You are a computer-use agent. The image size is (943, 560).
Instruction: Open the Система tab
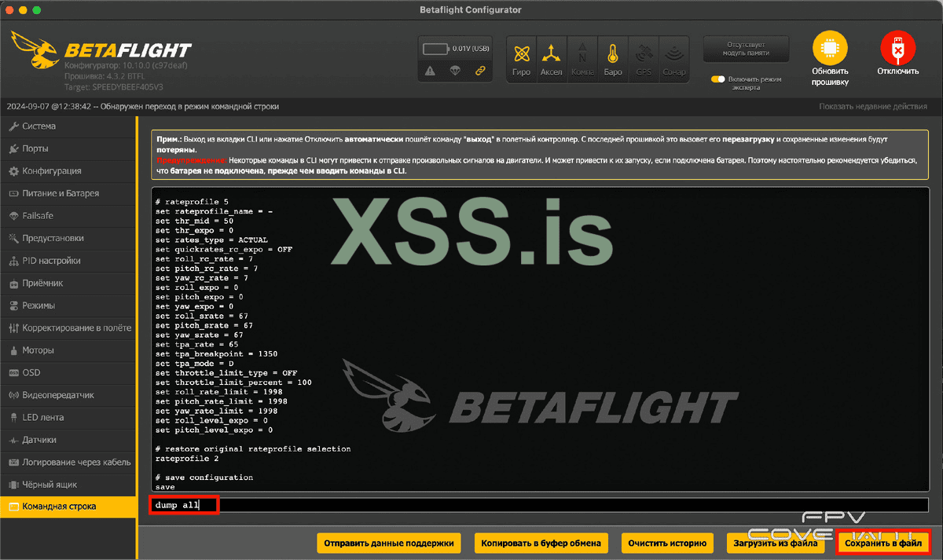[x=68, y=126]
